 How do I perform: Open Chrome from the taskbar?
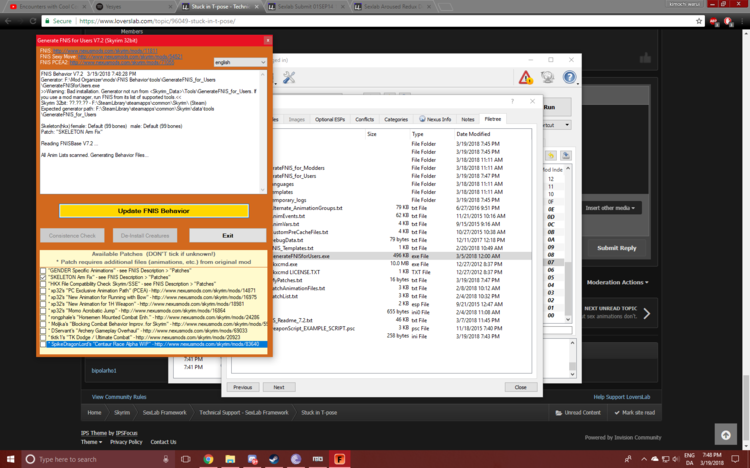pyautogui.click(x=208, y=459)
